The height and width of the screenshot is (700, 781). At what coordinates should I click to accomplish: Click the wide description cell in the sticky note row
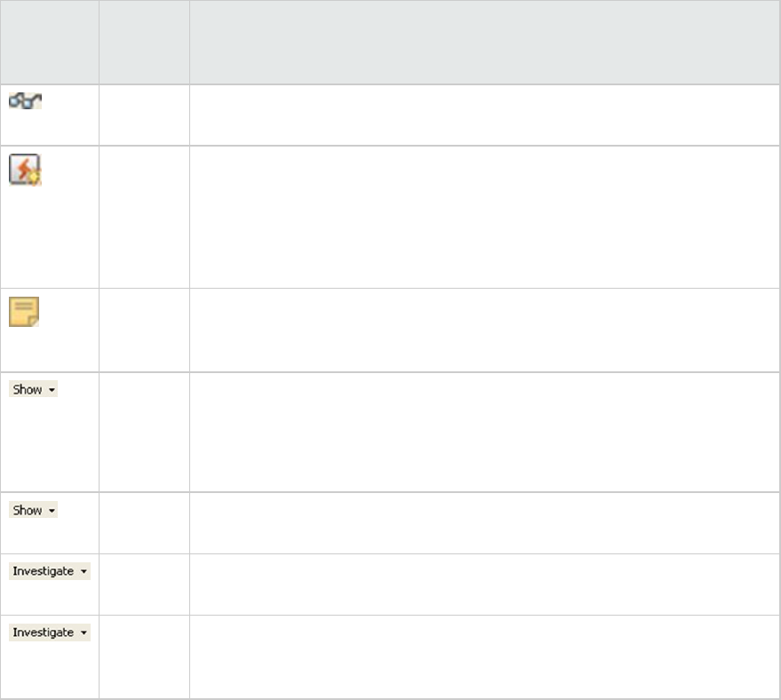(484, 330)
